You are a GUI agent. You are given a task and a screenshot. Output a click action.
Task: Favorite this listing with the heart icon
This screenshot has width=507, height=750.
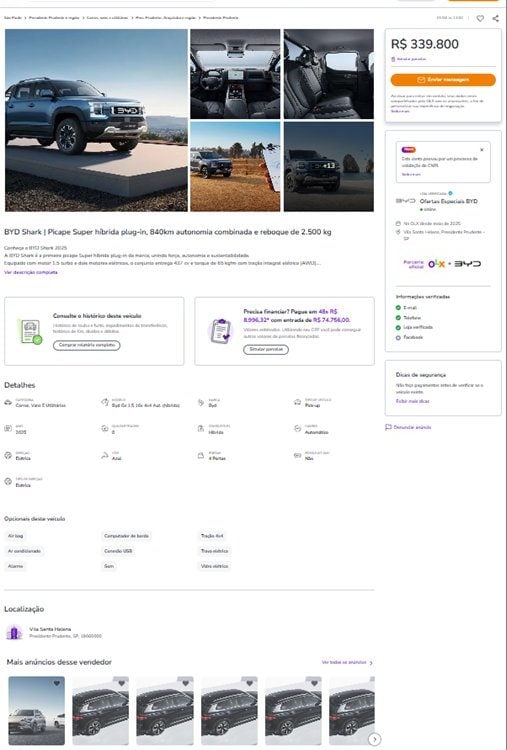point(480,18)
